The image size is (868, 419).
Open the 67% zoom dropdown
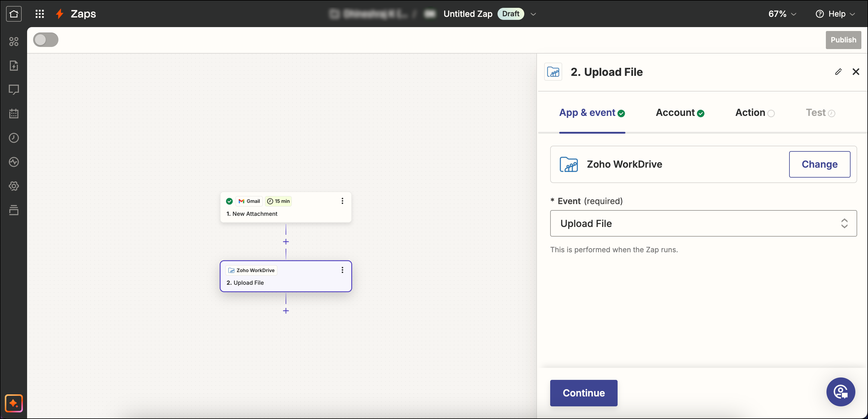(783, 14)
